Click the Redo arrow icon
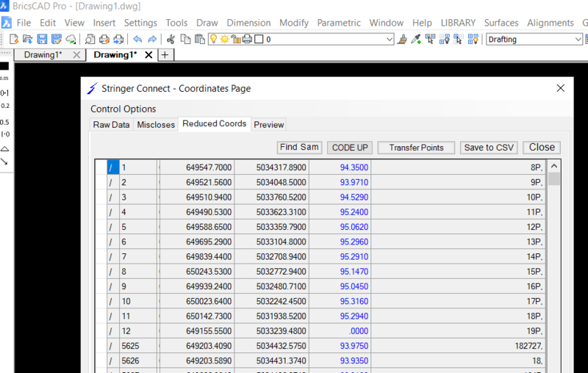Image resolution: width=588 pixels, height=373 pixels. 152,39
